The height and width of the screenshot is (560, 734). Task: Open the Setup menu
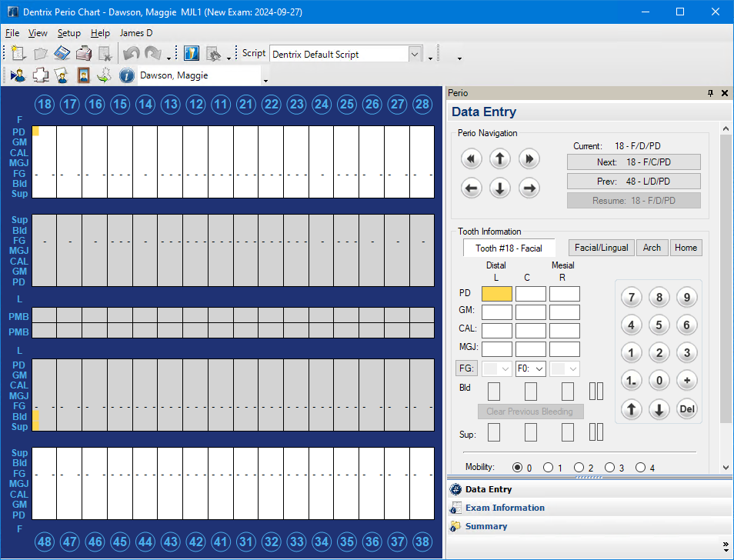68,33
